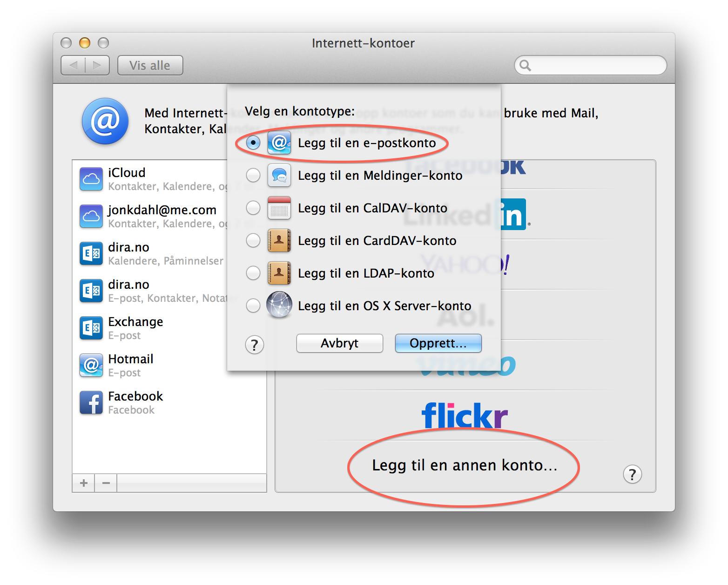The width and height of the screenshot is (728, 585).
Task: Select the jonkdahl@me.com account name
Action: click(162, 210)
